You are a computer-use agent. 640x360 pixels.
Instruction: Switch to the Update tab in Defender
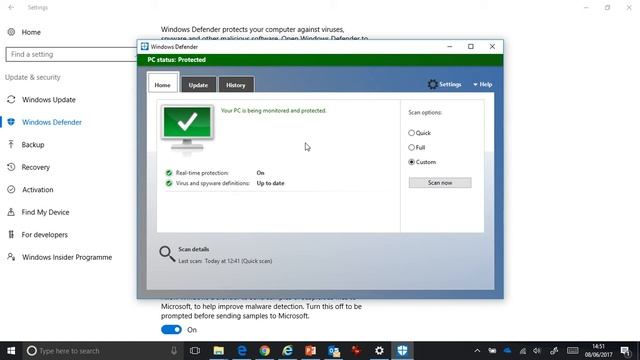(198, 85)
